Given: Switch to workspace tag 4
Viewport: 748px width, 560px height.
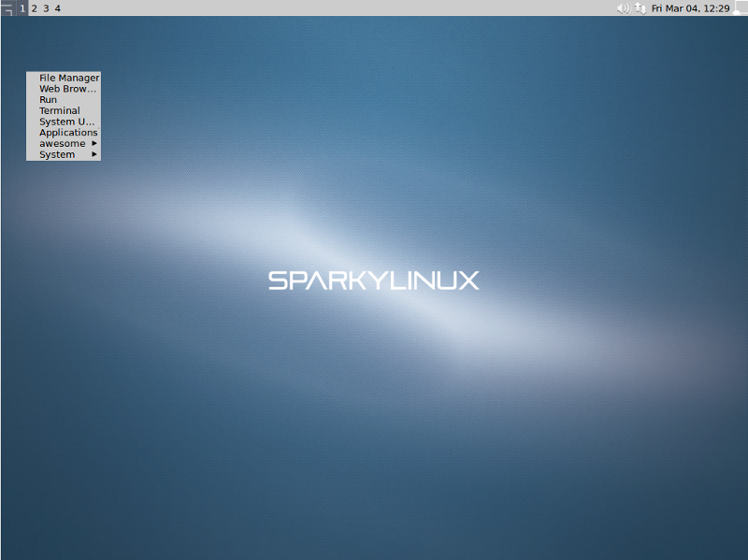Looking at the screenshot, I should [x=58, y=8].
